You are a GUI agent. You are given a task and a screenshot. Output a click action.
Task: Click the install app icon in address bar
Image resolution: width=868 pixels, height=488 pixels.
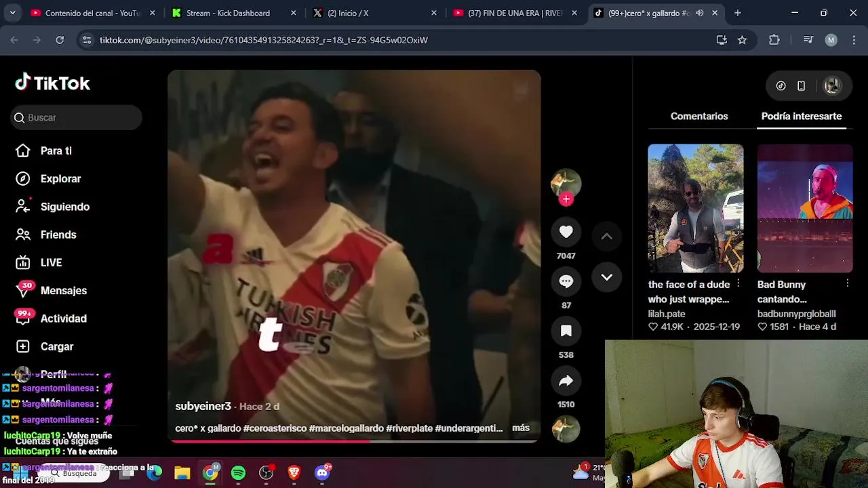tap(722, 40)
